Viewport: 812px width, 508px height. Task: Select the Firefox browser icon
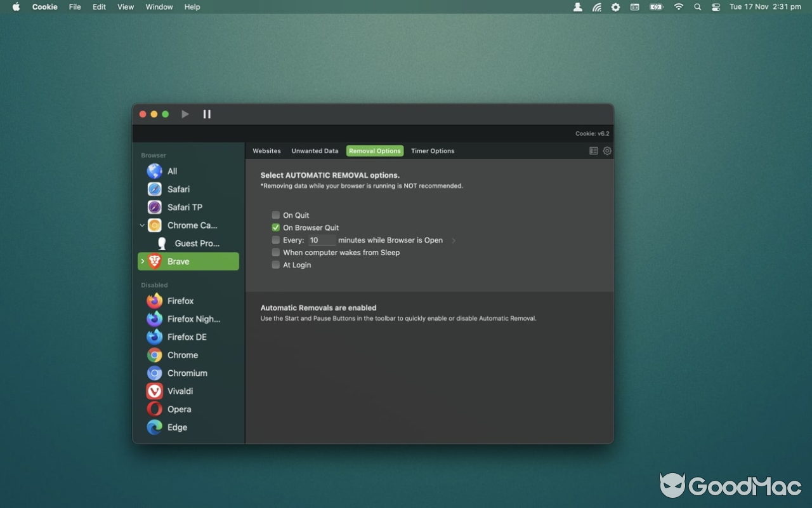pos(155,301)
